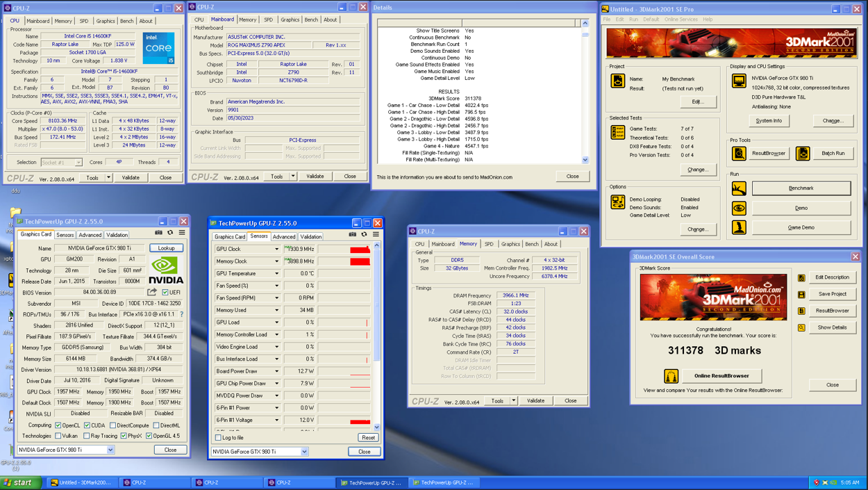
Task: Toggle the UEFI checkbox
Action: [x=165, y=293]
